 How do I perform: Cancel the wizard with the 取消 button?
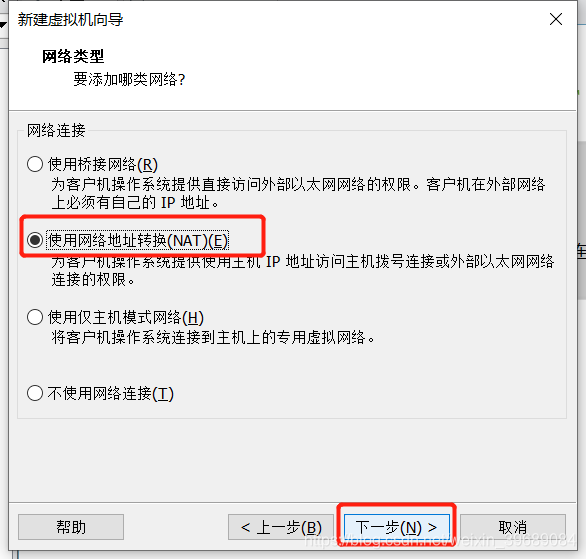pos(513,527)
